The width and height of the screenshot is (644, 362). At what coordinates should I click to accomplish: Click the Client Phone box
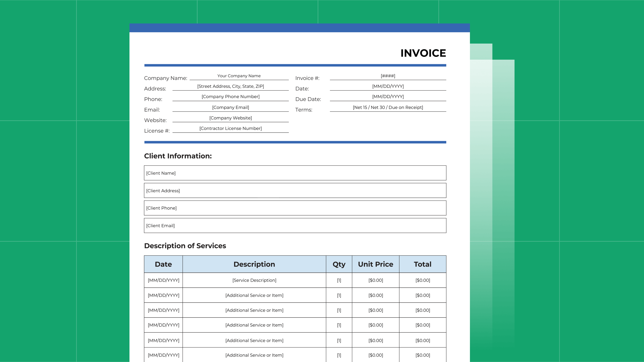coord(295,208)
